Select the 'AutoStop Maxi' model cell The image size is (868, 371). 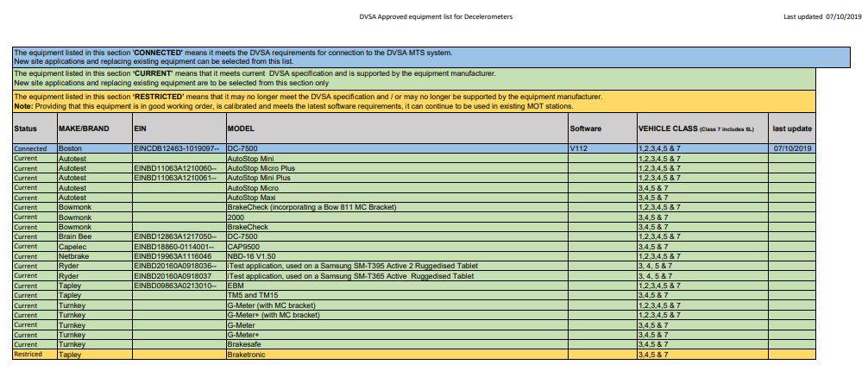(398, 198)
